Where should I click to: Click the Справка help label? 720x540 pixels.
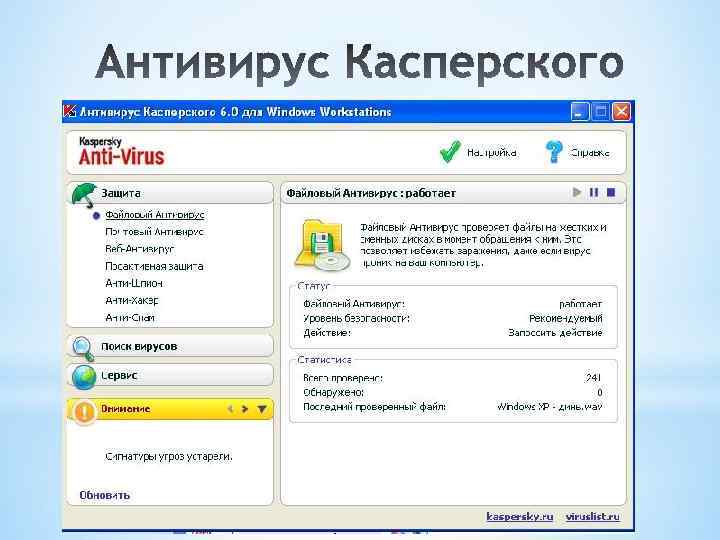(590, 152)
